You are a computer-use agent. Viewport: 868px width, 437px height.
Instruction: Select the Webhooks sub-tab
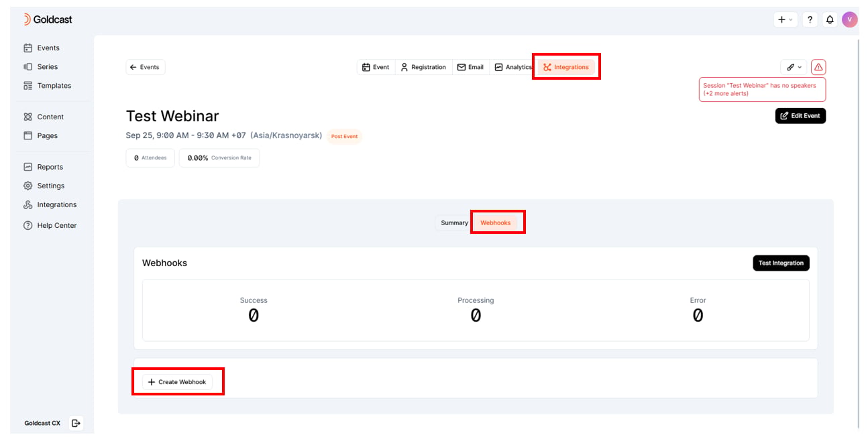495,223
